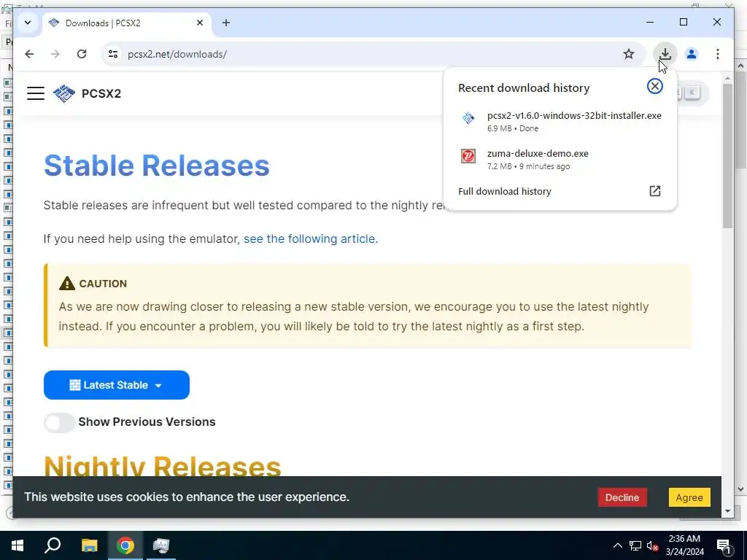Image resolution: width=747 pixels, height=560 pixels.
Task: Click the muted volume tray icon
Action: (652, 545)
